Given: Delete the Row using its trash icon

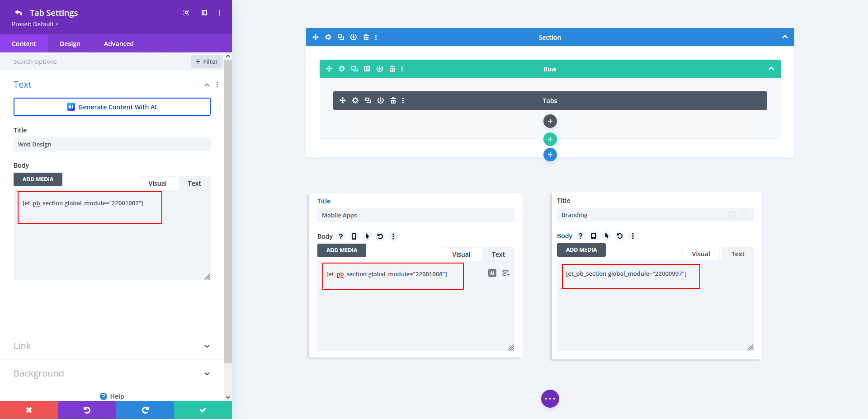Looking at the screenshot, I should 392,69.
